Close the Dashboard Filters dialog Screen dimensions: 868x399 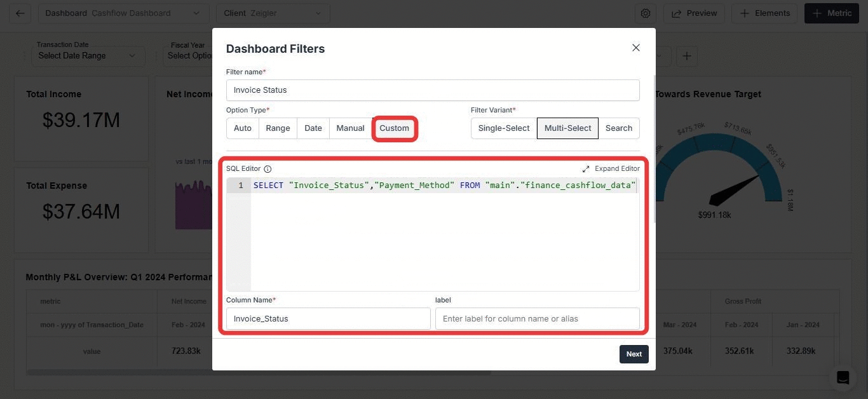[635, 48]
